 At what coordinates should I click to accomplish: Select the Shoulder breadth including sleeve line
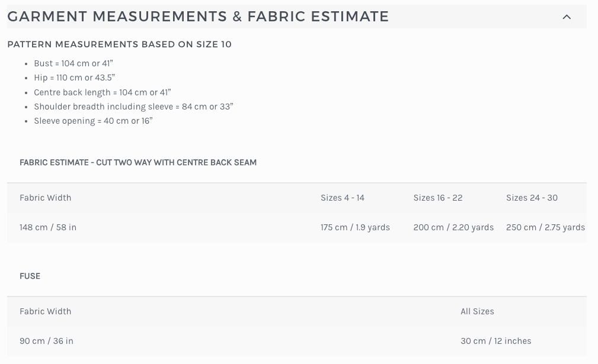pyautogui.click(x=133, y=107)
